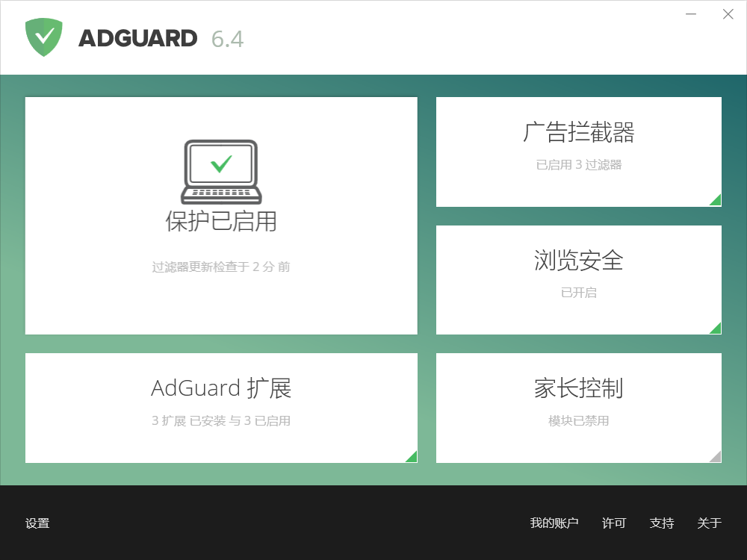Minimize the AdGuard window
The height and width of the screenshot is (560, 747).
(691, 14)
